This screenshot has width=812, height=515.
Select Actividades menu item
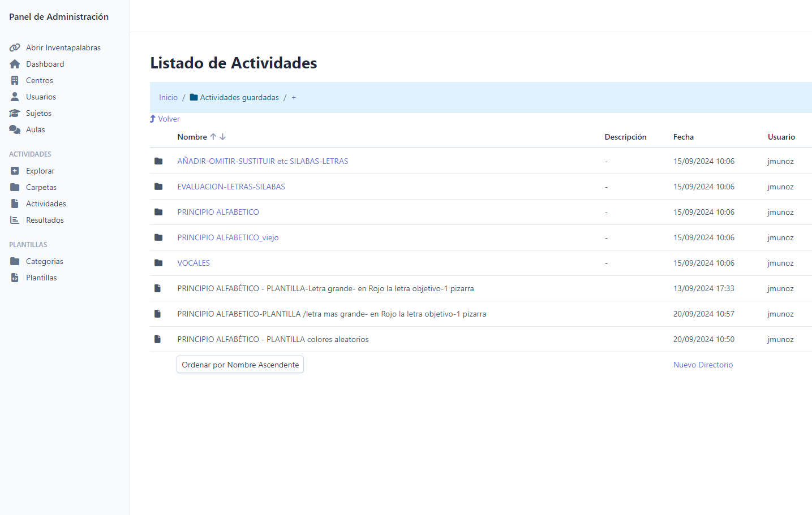[x=46, y=204]
